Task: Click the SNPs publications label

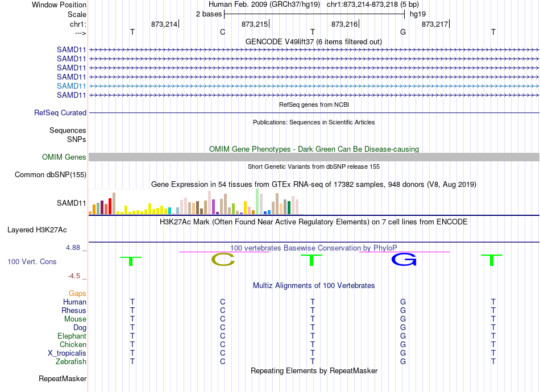Action: [x=77, y=139]
